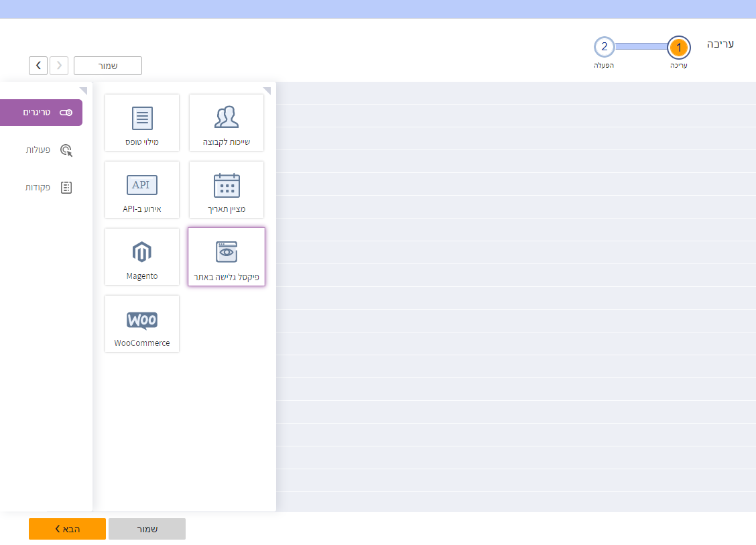Choose the Magento trigger tile
This screenshot has height=545, width=756.
142,257
